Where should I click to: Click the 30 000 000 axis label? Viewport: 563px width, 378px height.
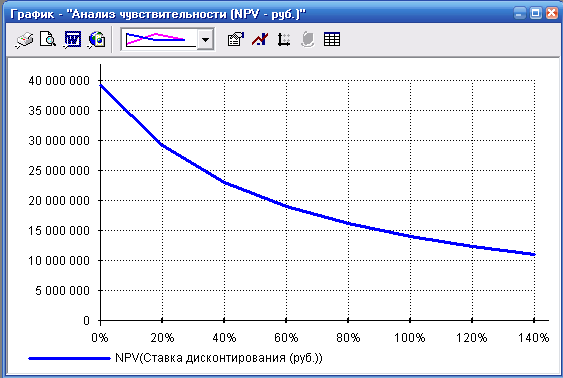(x=59, y=141)
